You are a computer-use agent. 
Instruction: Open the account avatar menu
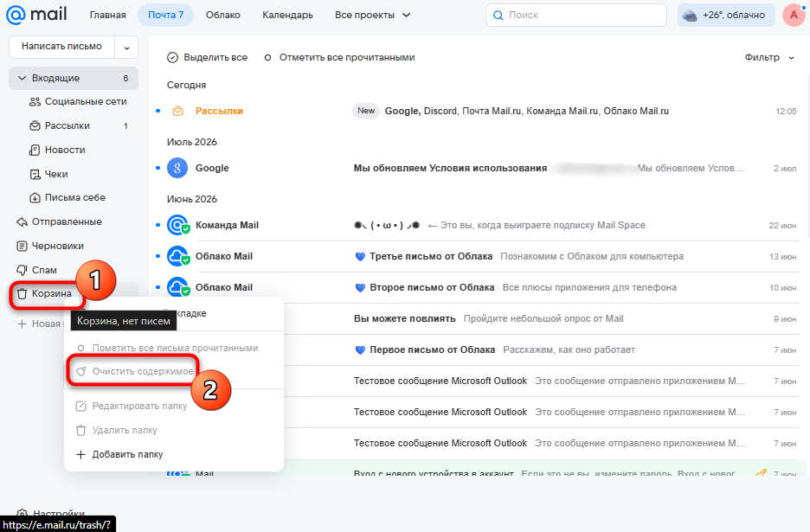[x=794, y=15]
